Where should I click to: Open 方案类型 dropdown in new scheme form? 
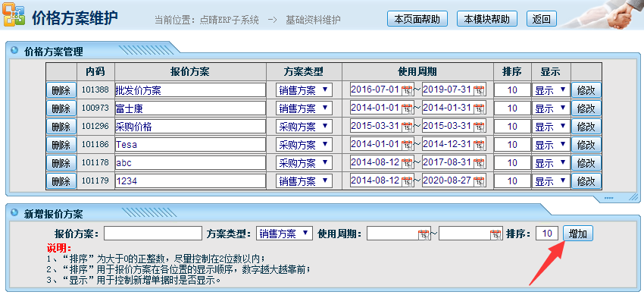pyautogui.click(x=284, y=234)
